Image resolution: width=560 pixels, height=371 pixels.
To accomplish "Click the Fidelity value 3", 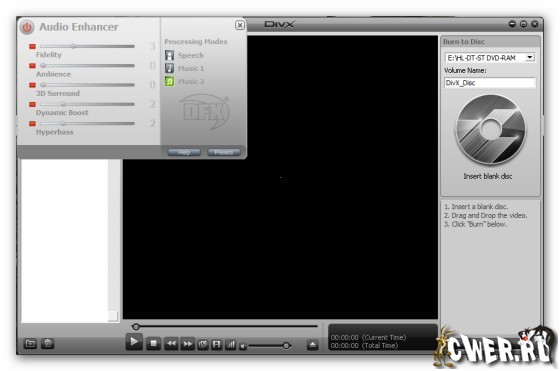I will pyautogui.click(x=152, y=46).
